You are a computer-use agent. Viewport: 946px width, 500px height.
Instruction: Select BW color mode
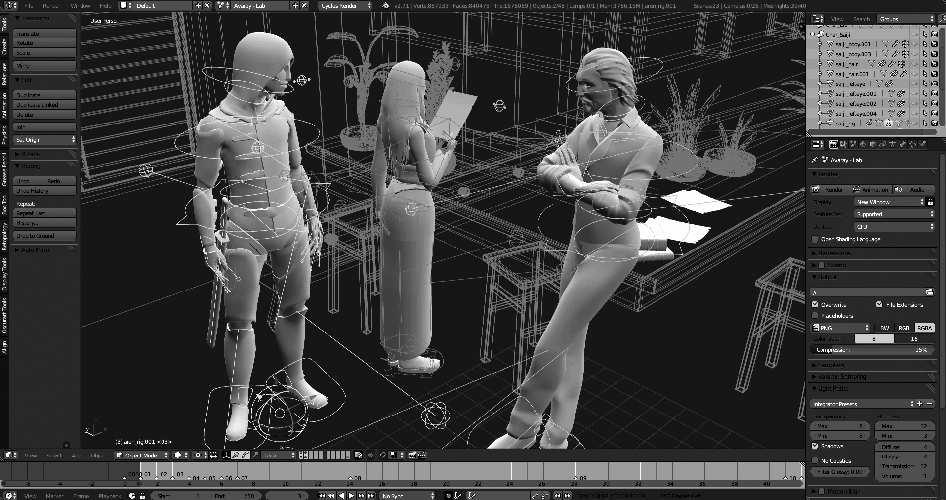click(884, 328)
